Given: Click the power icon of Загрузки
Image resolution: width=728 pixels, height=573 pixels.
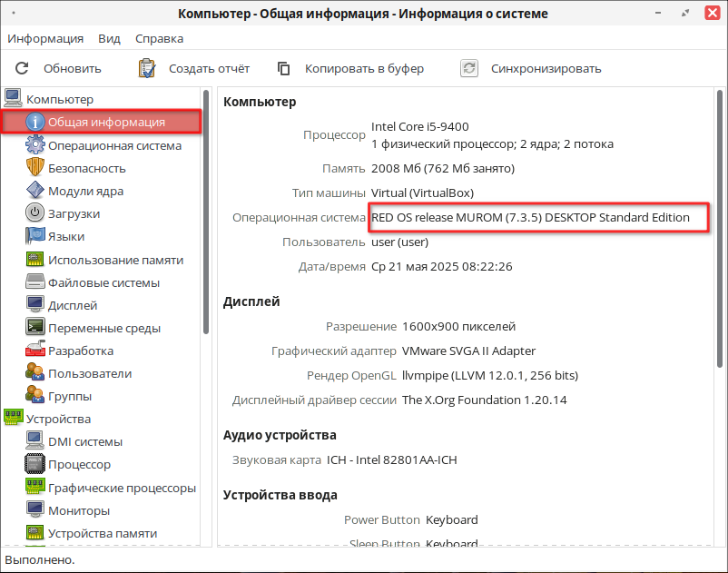Looking at the screenshot, I should tap(34, 213).
